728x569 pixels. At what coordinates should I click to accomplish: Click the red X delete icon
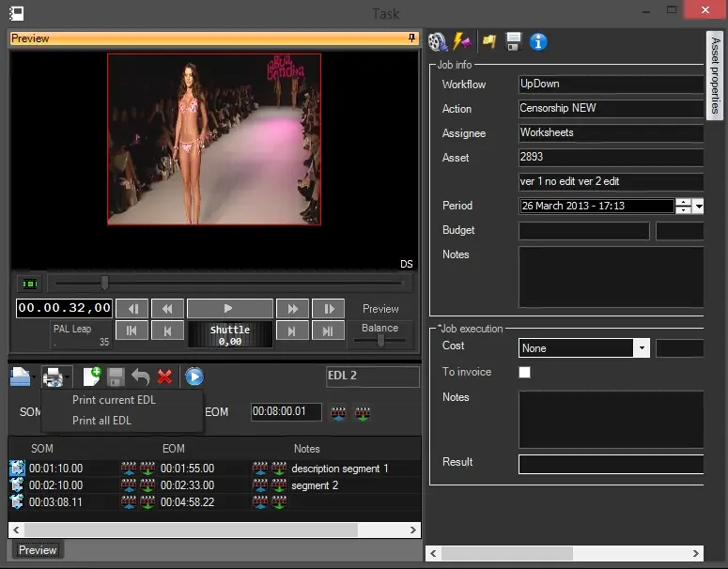click(165, 377)
